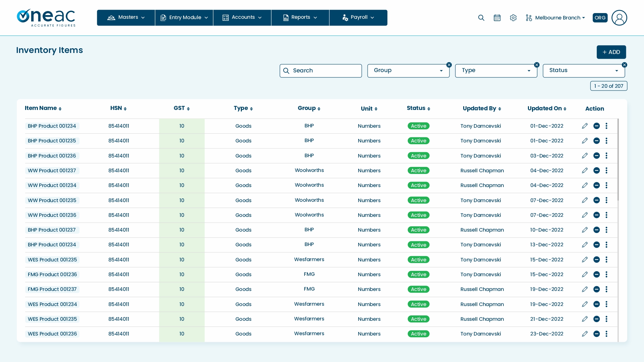Open the Payroll menu
This screenshot has height=362, width=644.
click(x=358, y=17)
